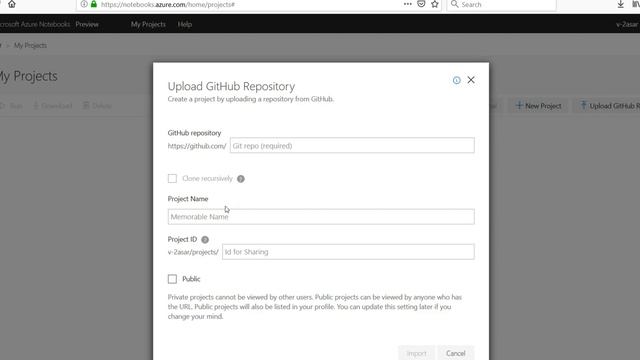Click the Git repo required field
The image size is (640, 360).
[352, 145]
